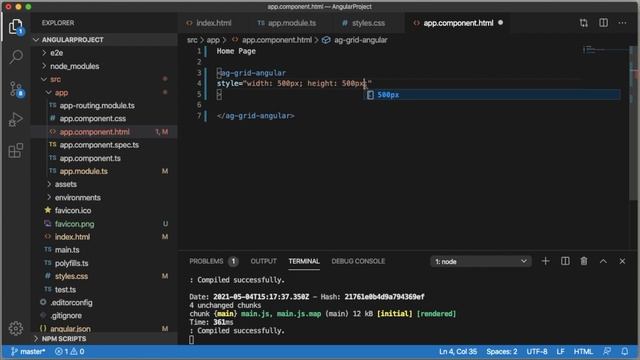Click 'Ln 4, Col 35' cursor position

coord(458,351)
